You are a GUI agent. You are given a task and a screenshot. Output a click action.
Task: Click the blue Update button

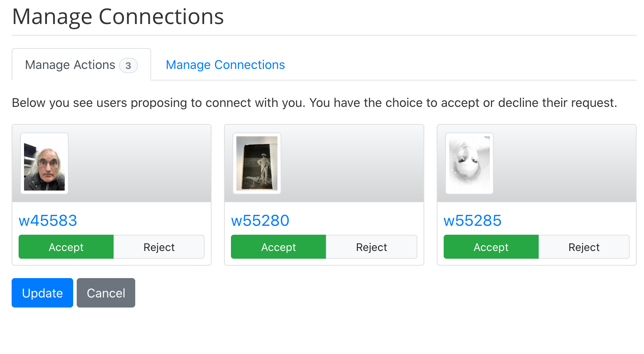pos(42,293)
